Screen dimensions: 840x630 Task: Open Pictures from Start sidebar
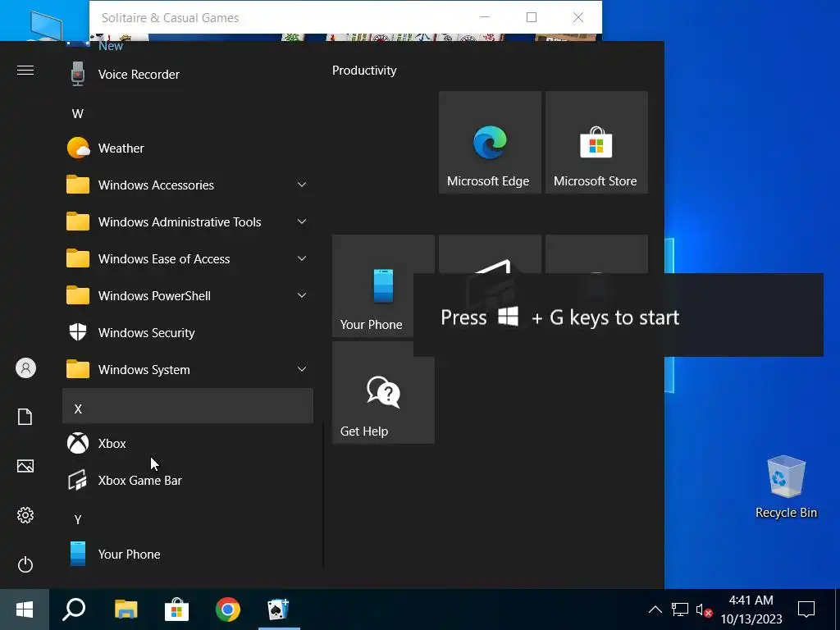point(25,466)
